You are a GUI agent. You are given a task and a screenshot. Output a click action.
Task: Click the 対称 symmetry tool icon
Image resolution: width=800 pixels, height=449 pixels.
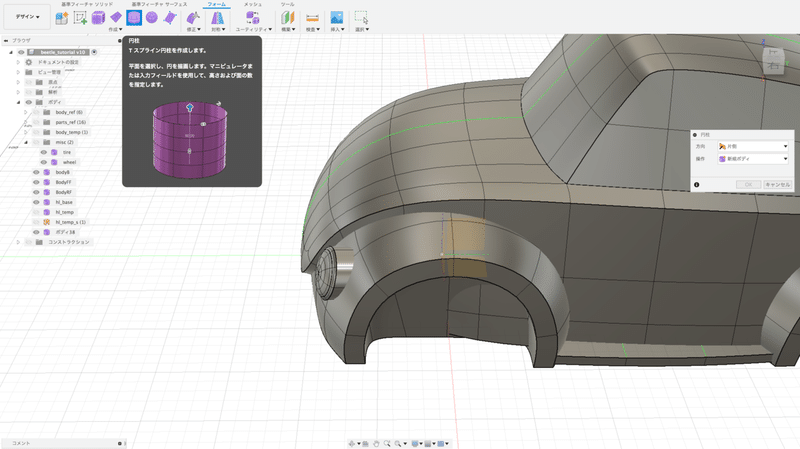217,17
